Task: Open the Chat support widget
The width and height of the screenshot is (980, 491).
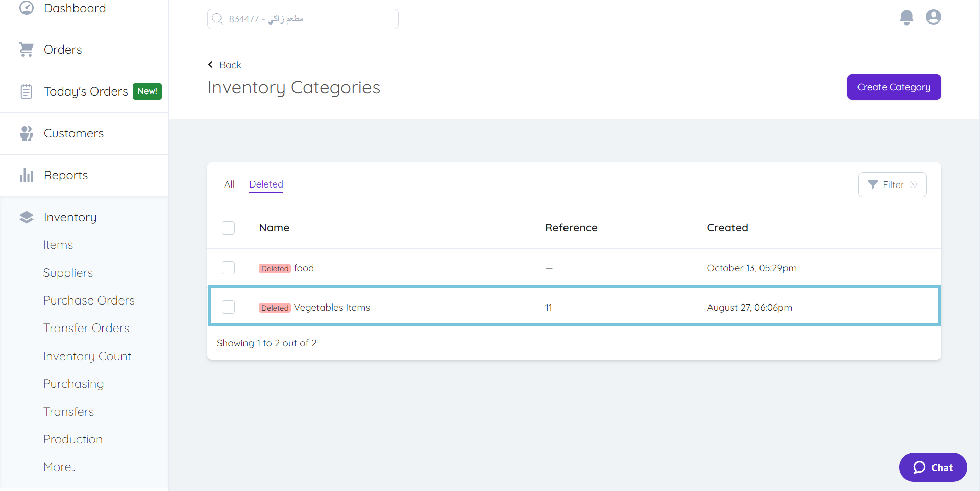Action: point(933,467)
